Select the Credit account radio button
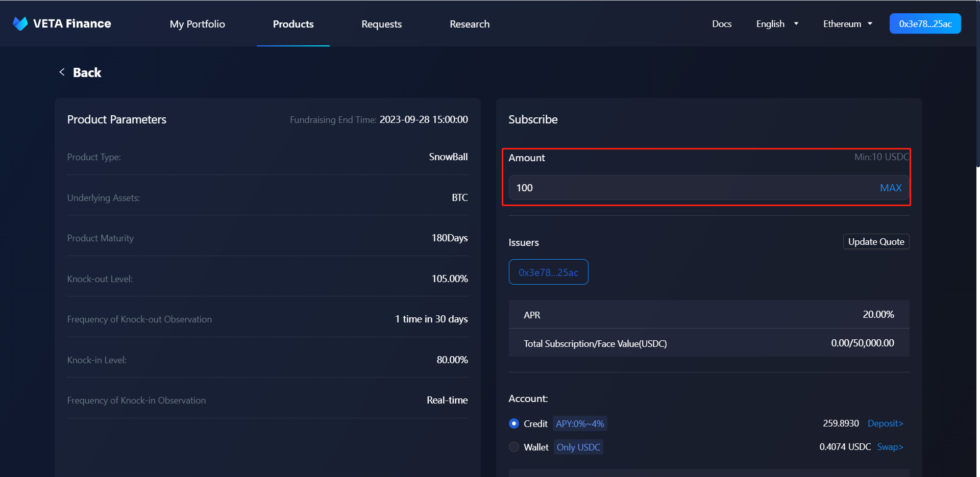Viewport: 980px width, 477px height. tap(514, 423)
